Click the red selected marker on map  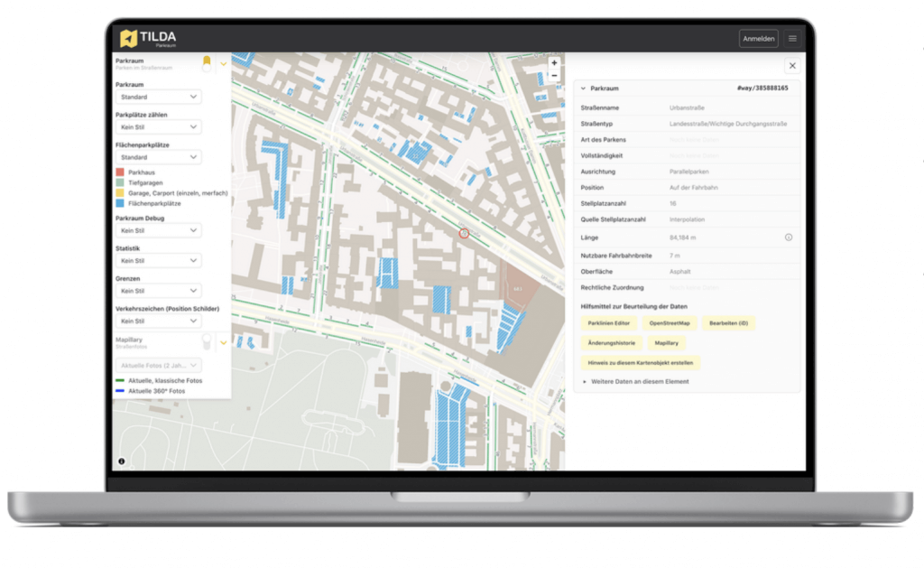[x=464, y=233]
